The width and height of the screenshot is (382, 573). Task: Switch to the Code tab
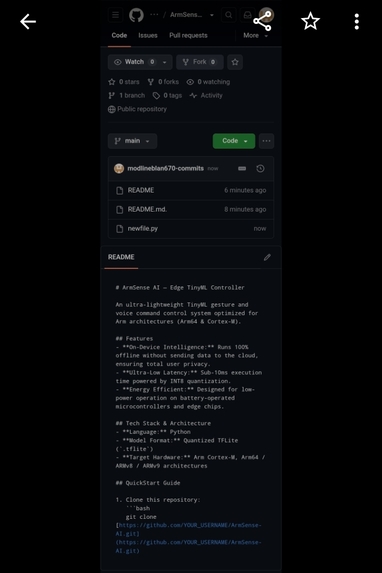click(119, 35)
